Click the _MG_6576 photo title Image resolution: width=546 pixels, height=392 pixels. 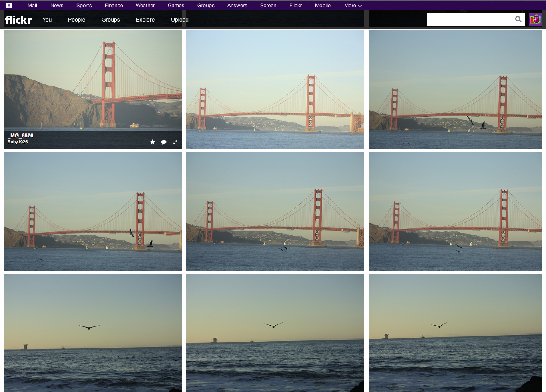(20, 136)
